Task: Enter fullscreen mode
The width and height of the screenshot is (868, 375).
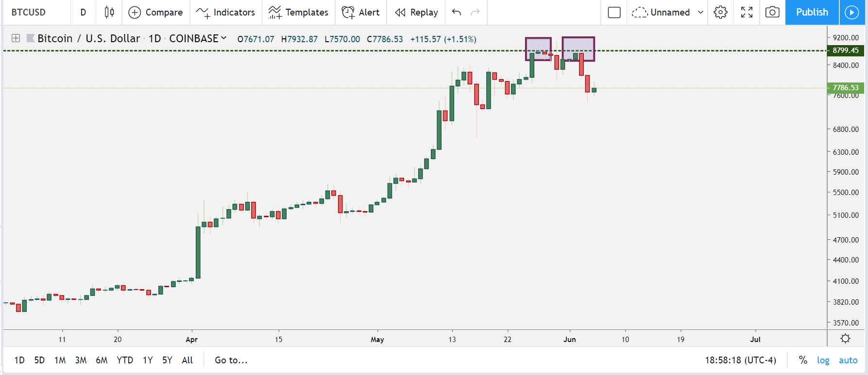Action: coord(747,12)
